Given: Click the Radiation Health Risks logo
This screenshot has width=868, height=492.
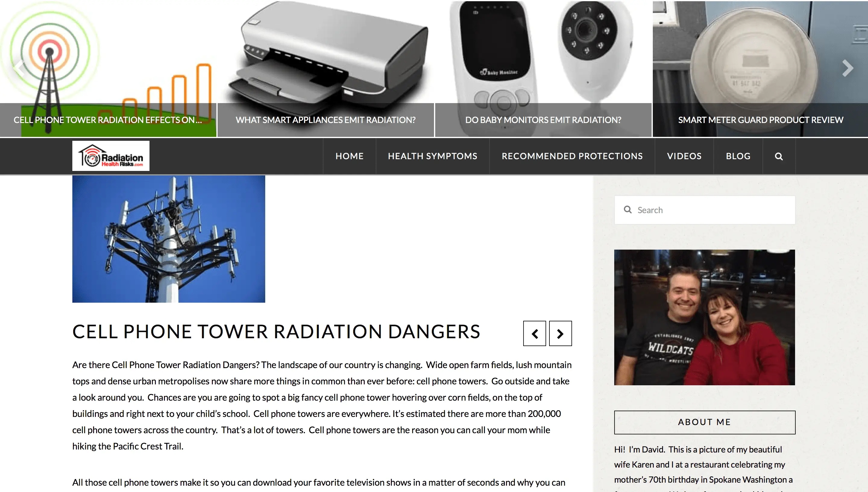Looking at the screenshot, I should click(x=111, y=156).
